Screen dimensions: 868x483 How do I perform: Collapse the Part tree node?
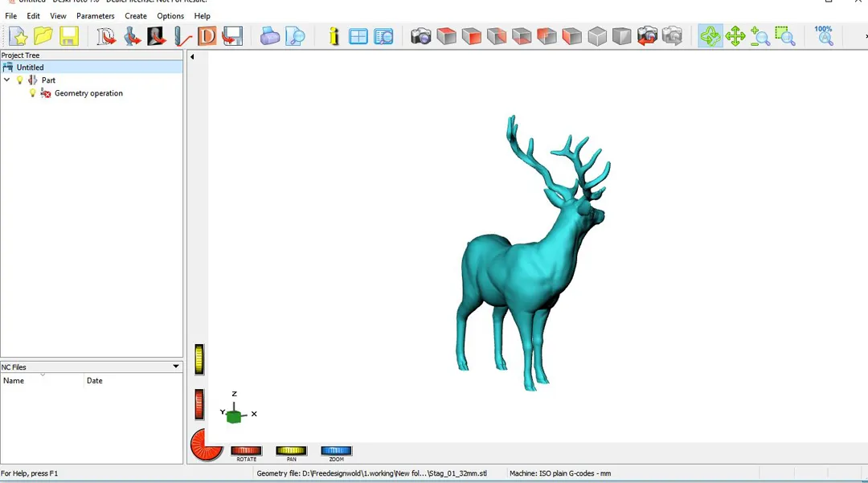[x=7, y=80]
